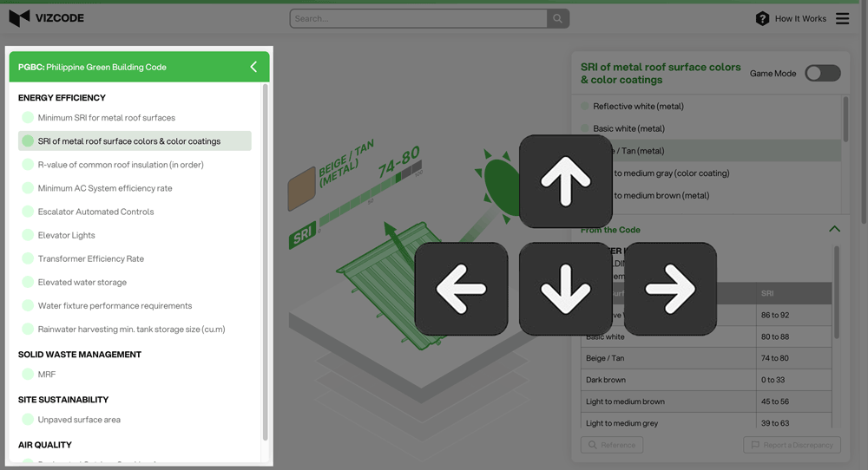Select the MRF item circle
Viewport: 868px width, 470px height.
tap(28, 375)
